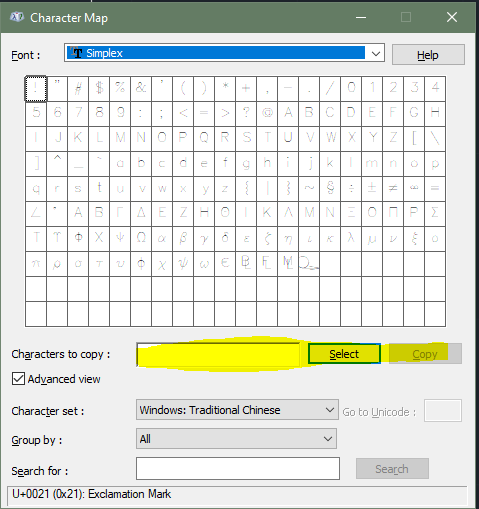
Task: Select the Greek capital Sigma Σ cell
Action: [435, 214]
